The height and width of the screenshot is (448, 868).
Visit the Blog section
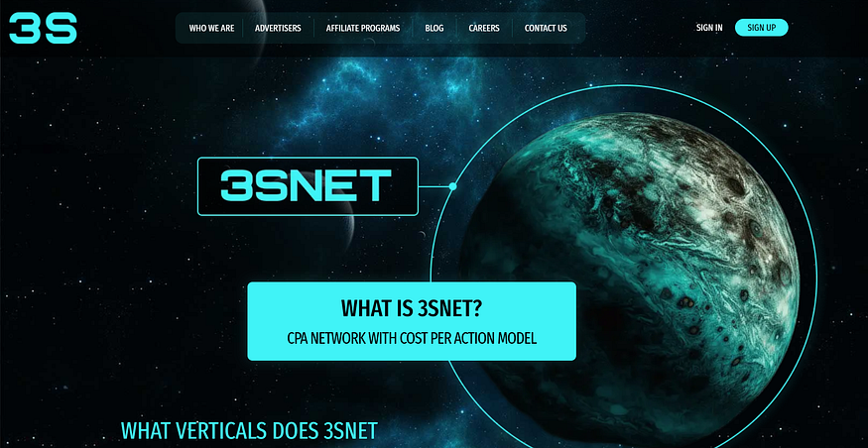pos(434,28)
